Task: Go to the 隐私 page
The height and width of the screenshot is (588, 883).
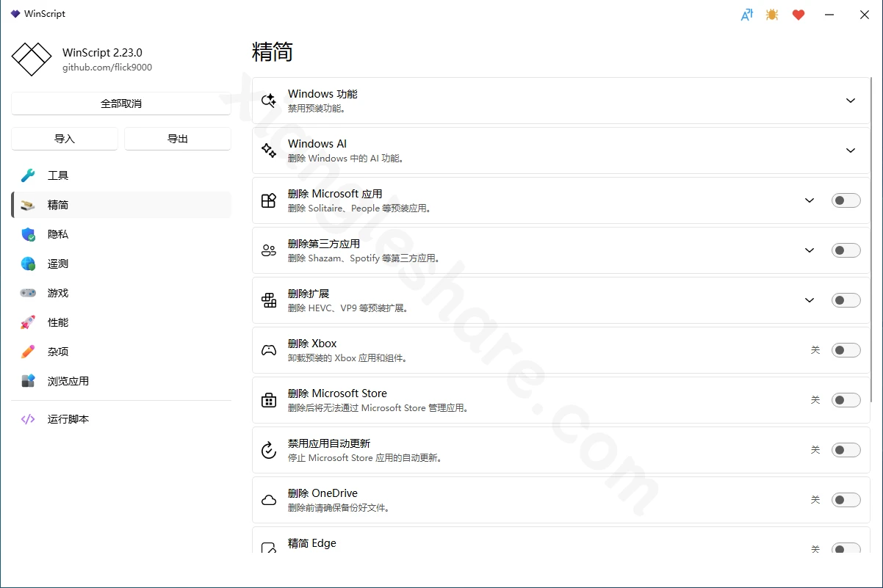Action: [121, 234]
